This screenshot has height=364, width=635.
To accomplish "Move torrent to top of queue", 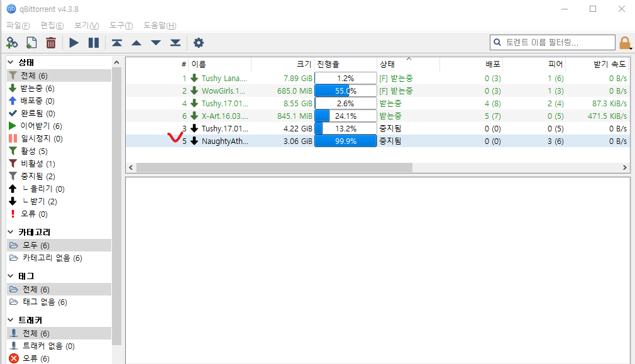I will pyautogui.click(x=117, y=43).
